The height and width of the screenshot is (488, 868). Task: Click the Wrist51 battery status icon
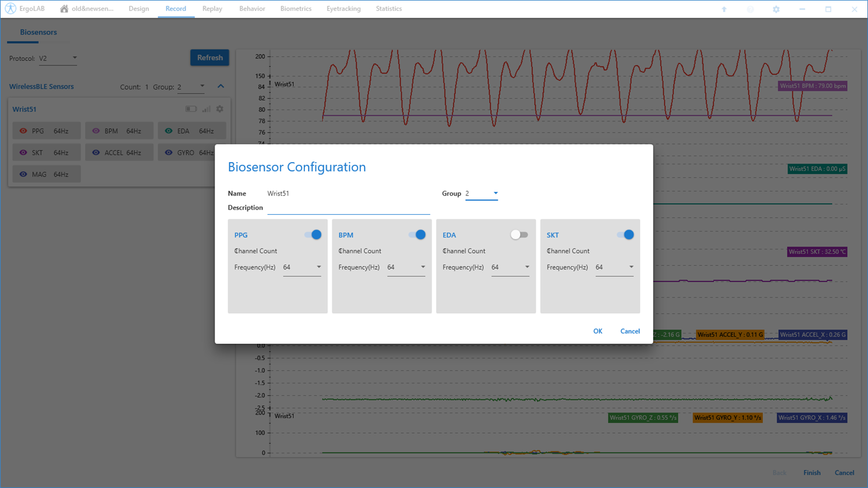click(x=190, y=109)
